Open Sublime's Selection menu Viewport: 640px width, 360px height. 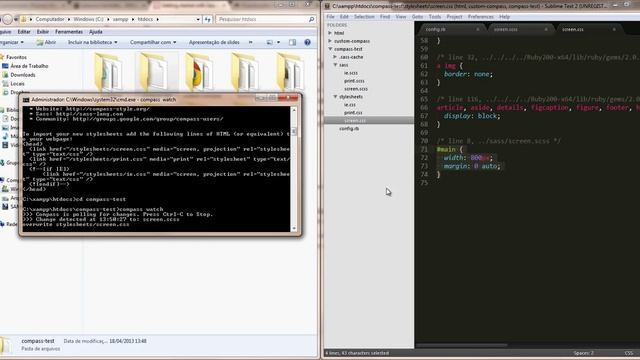364,17
